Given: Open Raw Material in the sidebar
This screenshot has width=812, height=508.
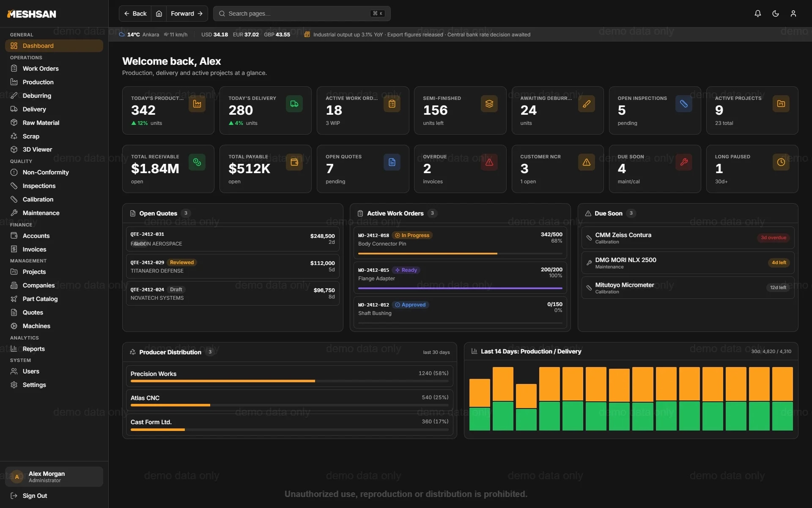Looking at the screenshot, I should tap(54, 123).
